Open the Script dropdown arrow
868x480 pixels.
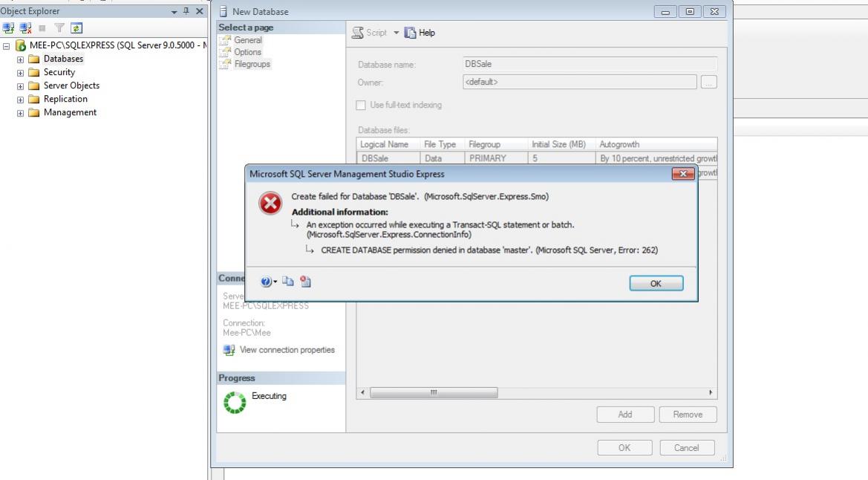click(397, 33)
